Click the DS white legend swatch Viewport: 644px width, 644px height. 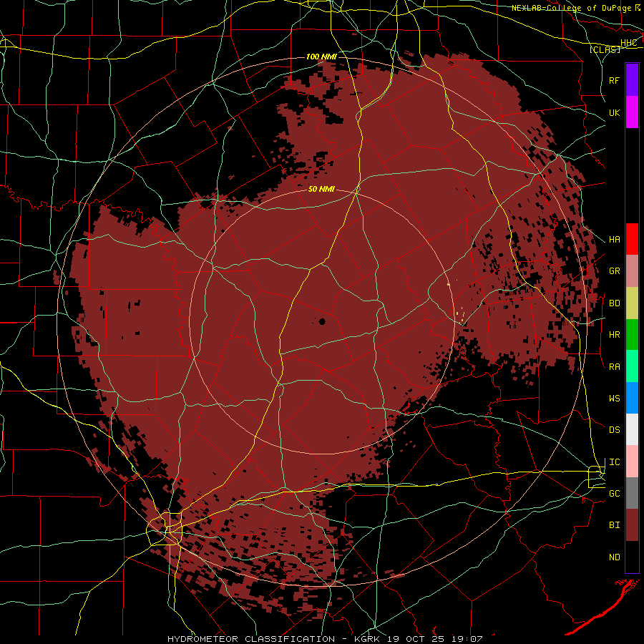[632, 429]
